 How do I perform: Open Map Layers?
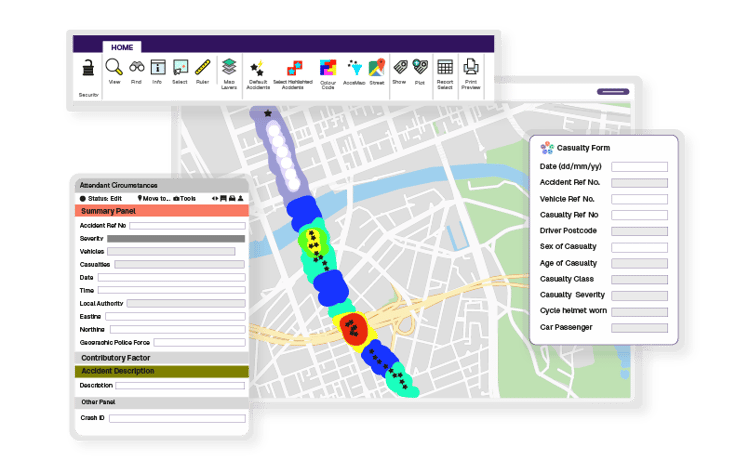(229, 67)
